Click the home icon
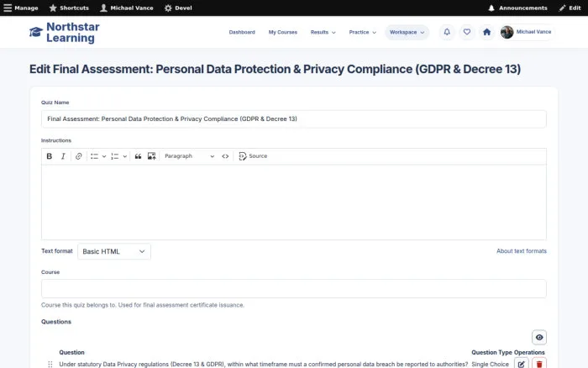This screenshot has width=588, height=368. pos(486,32)
